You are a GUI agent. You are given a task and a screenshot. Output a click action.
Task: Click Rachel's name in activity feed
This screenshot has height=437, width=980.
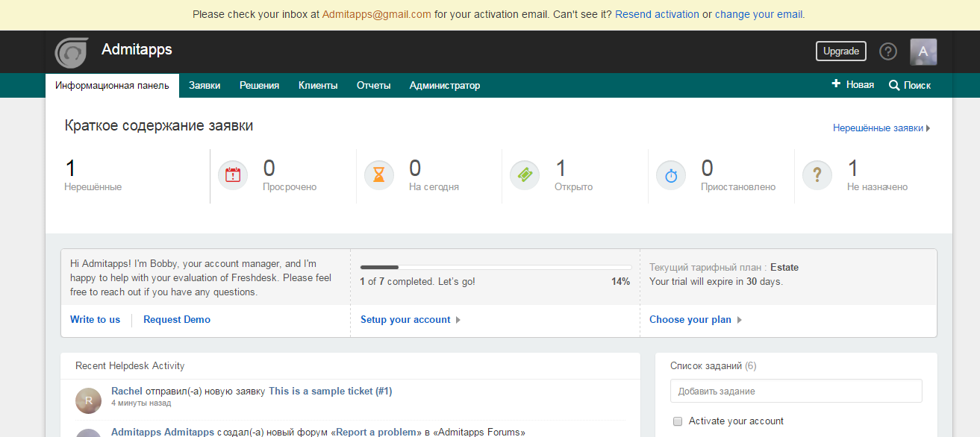(127, 391)
